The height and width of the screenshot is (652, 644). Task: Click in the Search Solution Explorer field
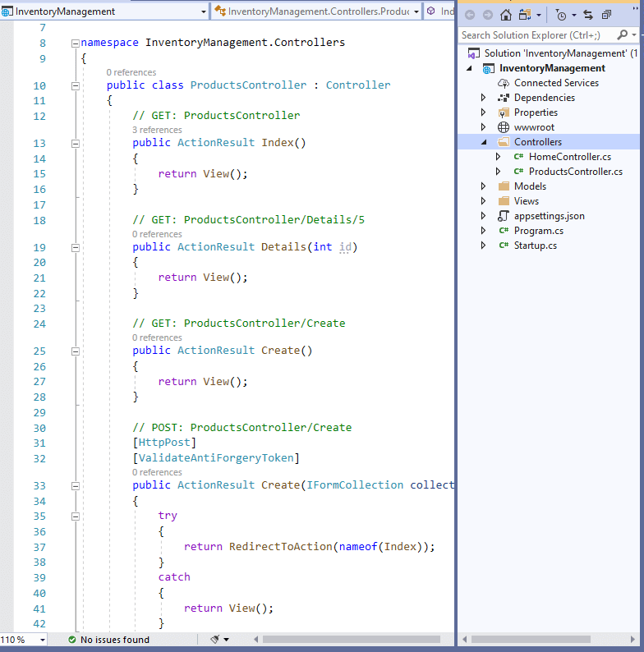pos(534,34)
